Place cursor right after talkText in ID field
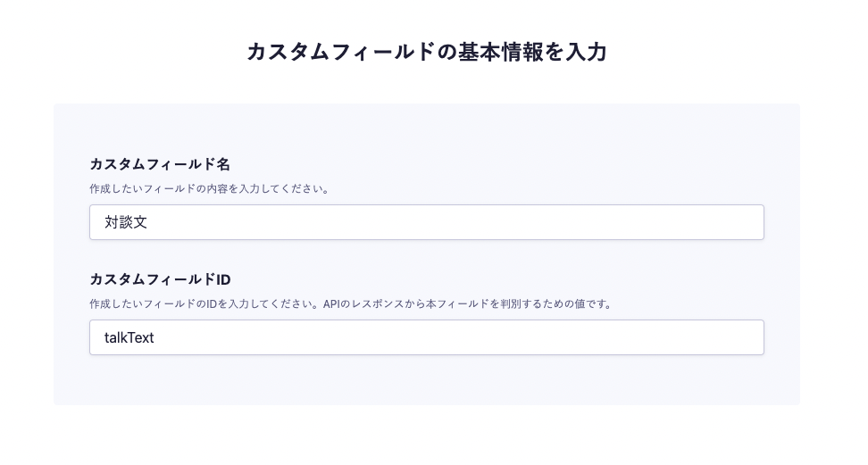 [155, 337]
